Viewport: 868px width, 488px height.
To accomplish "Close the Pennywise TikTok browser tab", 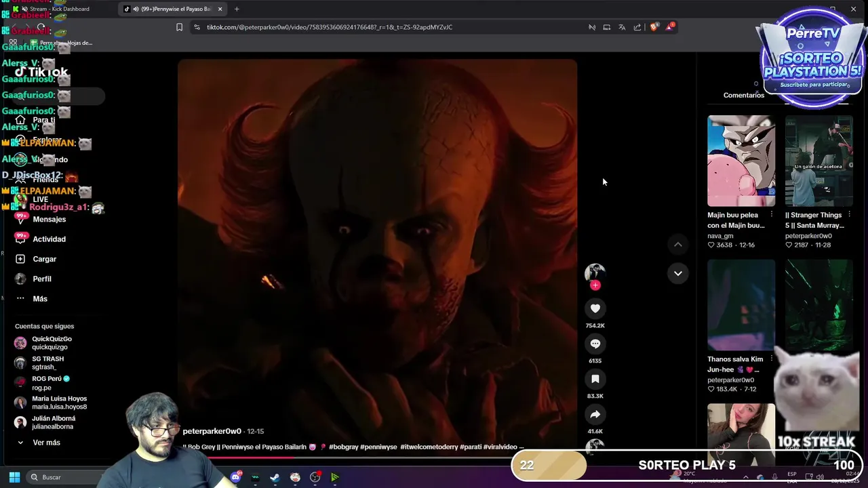I will 220,9.
